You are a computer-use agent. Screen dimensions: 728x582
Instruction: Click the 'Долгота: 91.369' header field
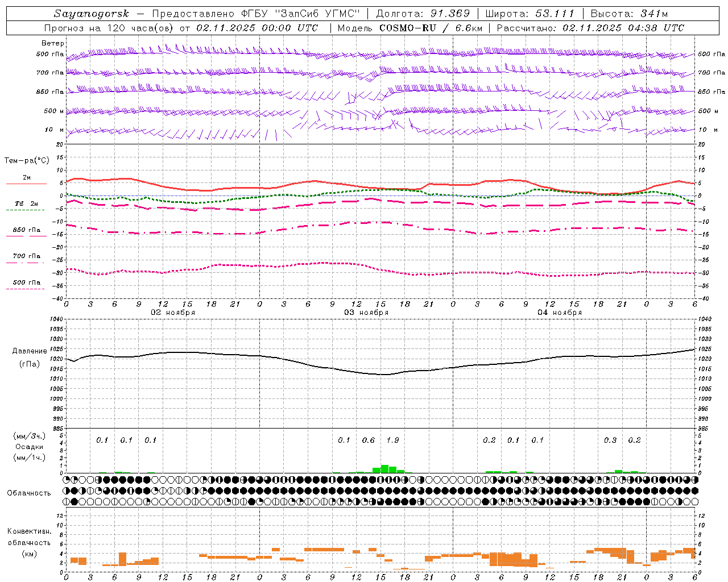pos(423,14)
